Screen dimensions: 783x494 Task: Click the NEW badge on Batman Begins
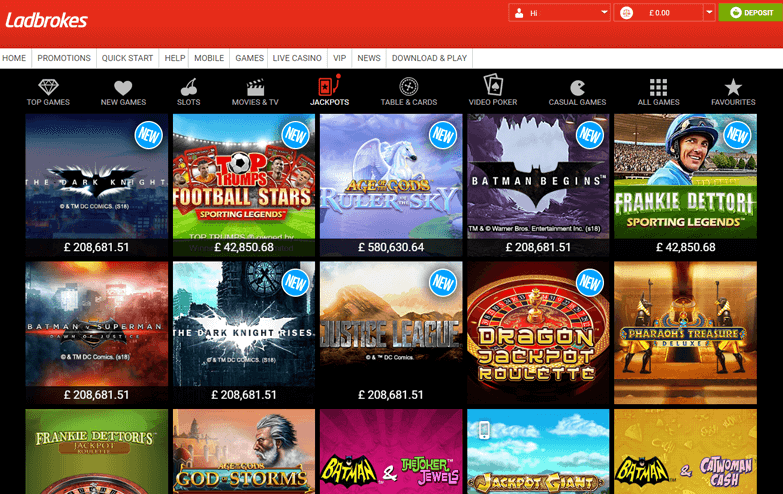pos(590,135)
